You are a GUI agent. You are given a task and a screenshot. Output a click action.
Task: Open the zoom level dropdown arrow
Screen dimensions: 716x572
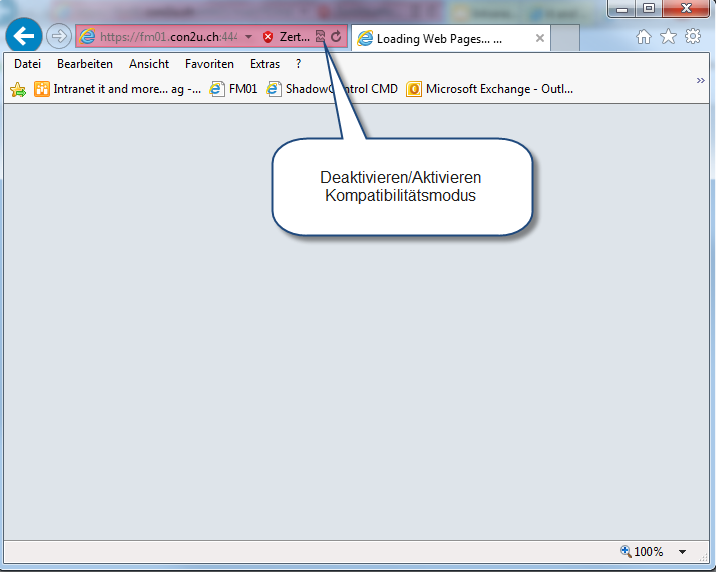coord(682,552)
